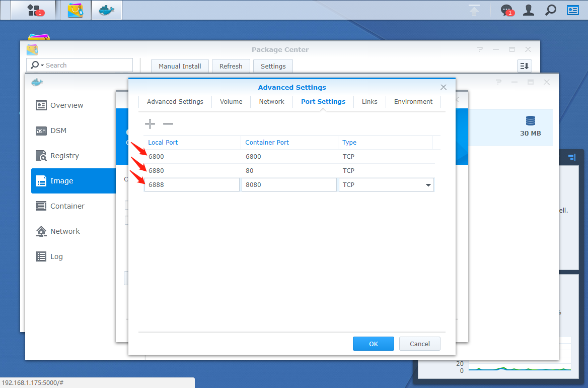Edit the container port field 8080
Image resolution: width=588 pixels, height=388 pixels.
[289, 184]
